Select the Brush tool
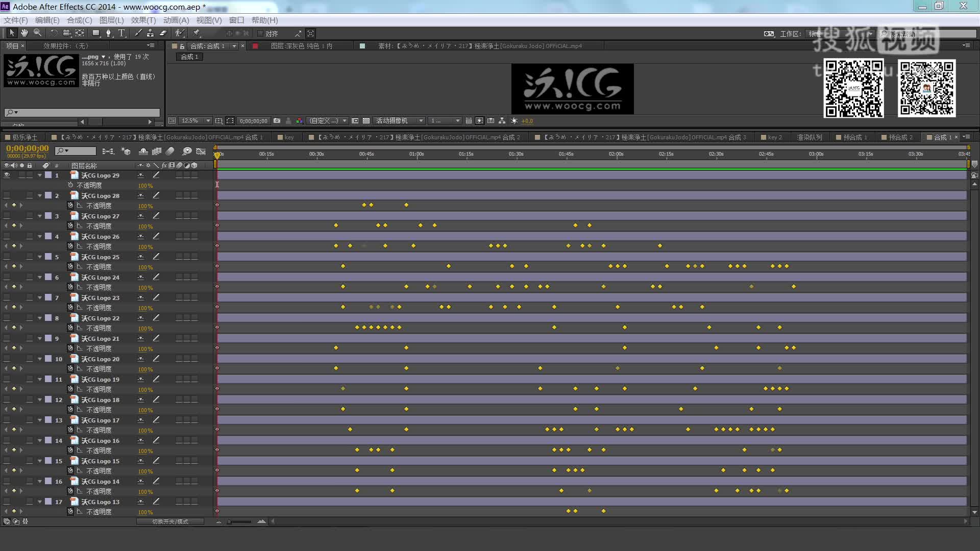This screenshot has height=551, width=980. [138, 33]
